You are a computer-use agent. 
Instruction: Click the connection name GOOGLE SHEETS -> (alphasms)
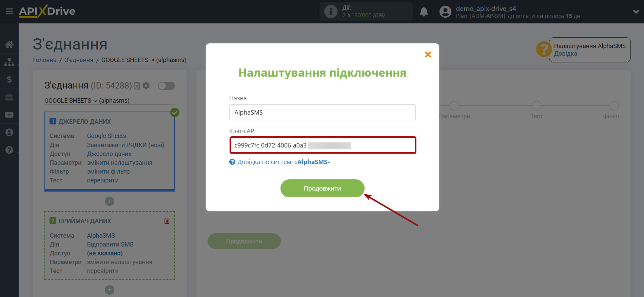coord(87,101)
